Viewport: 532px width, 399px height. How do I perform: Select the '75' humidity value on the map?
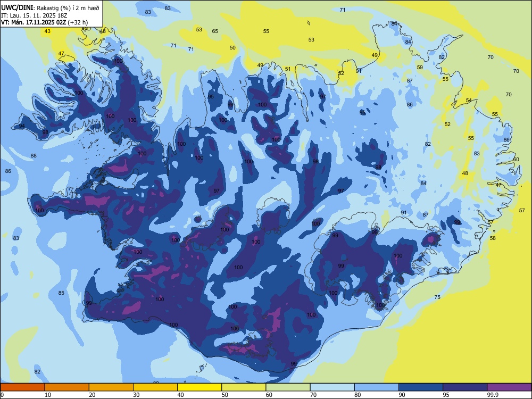coord(437,297)
